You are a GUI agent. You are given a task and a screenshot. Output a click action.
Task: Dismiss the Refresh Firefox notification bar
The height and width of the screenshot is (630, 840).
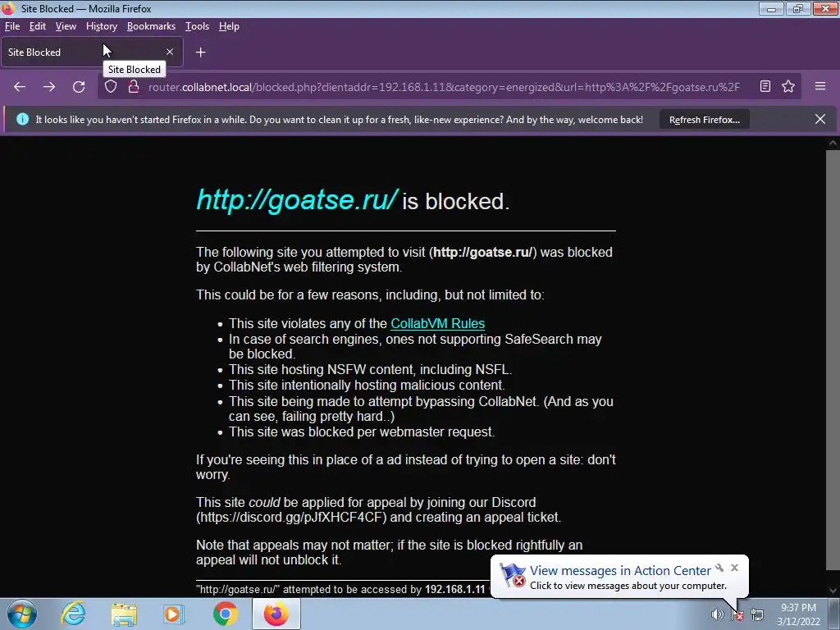[x=820, y=119]
